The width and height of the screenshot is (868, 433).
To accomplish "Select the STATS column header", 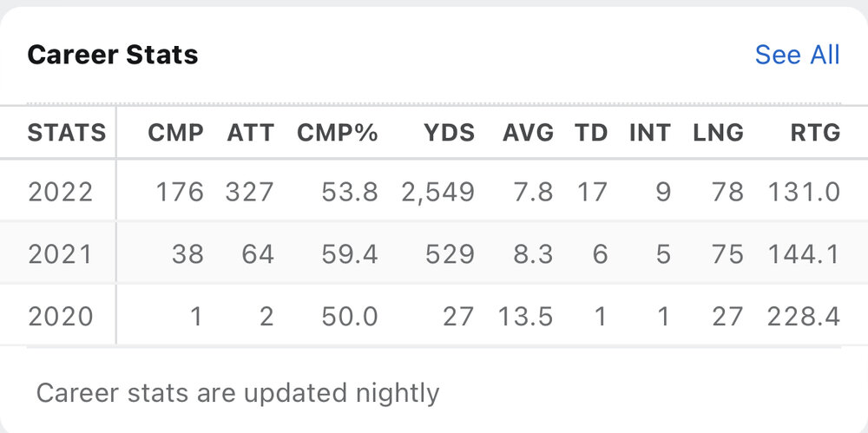I will tap(66, 133).
